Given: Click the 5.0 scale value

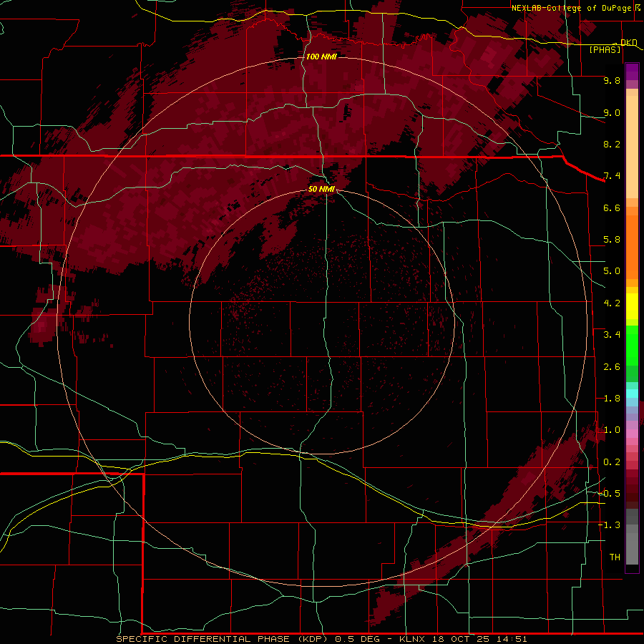Looking at the screenshot, I should 612,271.
